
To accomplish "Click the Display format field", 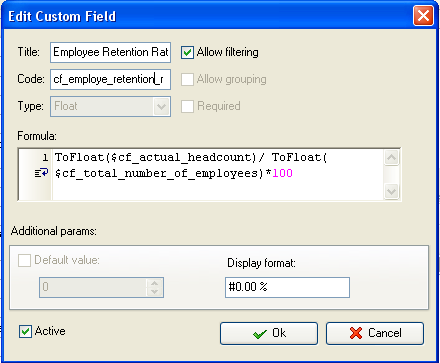I will pos(287,287).
